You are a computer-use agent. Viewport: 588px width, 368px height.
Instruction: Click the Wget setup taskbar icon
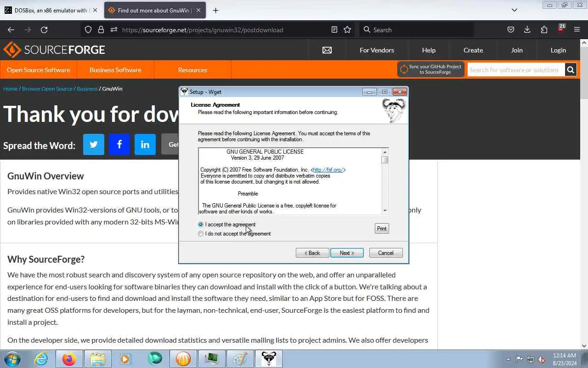point(269,359)
